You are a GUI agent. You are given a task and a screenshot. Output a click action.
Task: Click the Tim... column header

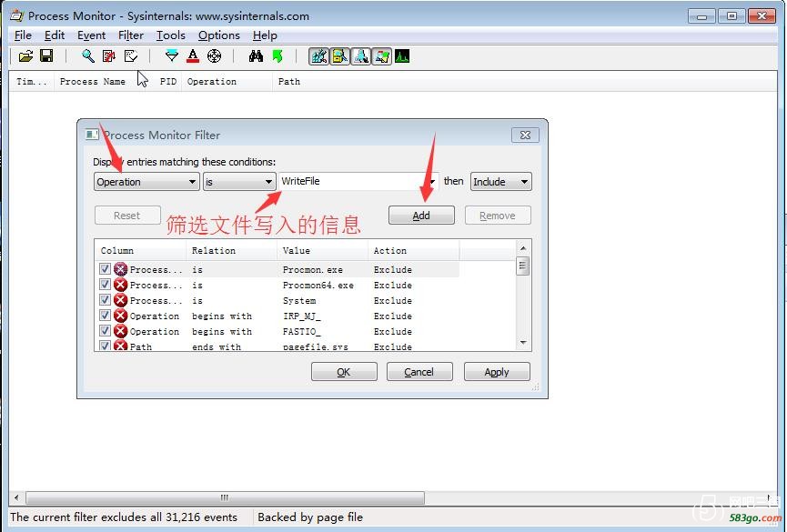pyautogui.click(x=31, y=81)
